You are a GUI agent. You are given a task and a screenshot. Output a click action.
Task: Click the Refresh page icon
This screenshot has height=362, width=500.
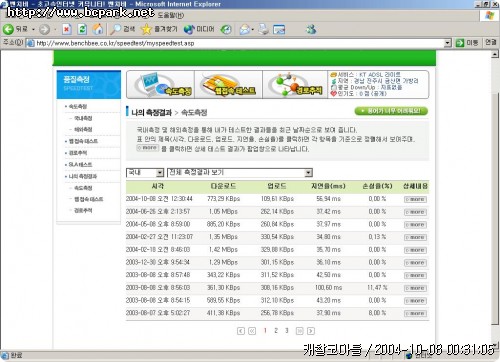click(82, 29)
